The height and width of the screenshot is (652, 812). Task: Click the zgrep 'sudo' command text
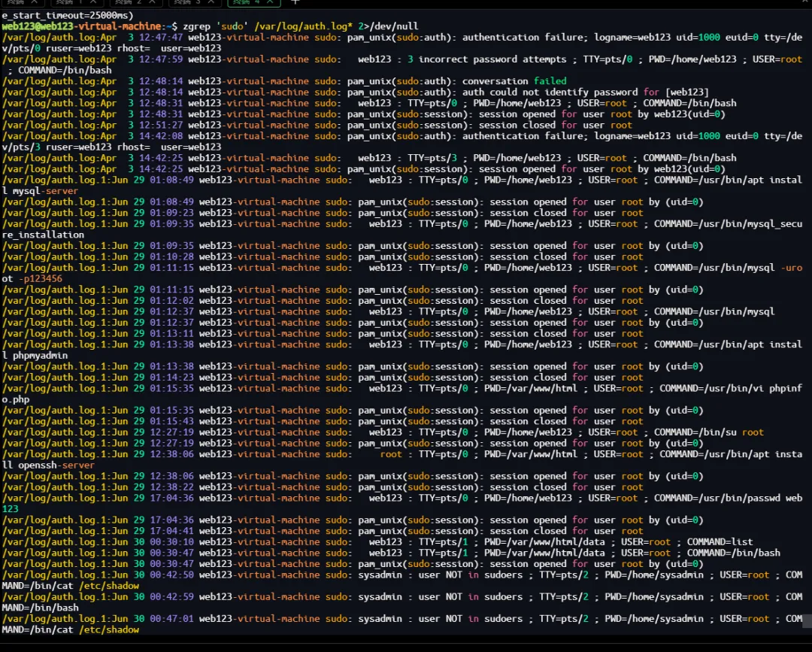tap(300, 26)
